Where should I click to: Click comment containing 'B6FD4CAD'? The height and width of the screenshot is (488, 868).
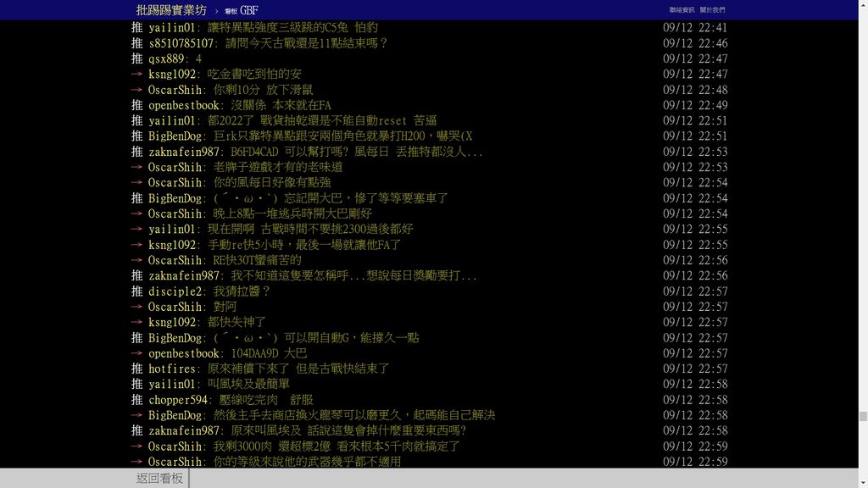[357, 152]
